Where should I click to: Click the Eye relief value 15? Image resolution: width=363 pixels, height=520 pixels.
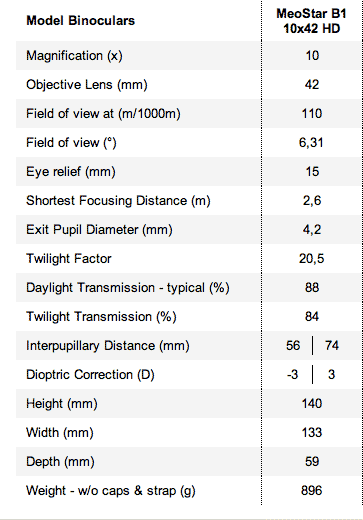click(312, 172)
